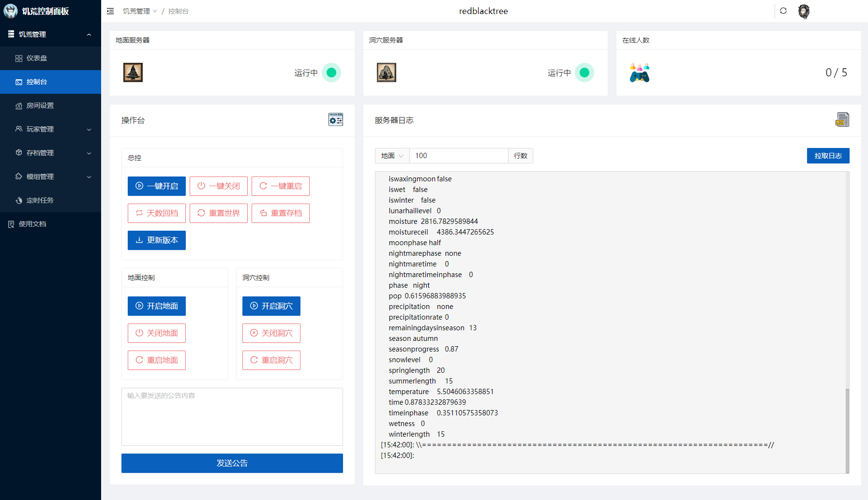Image resolution: width=868 pixels, height=500 pixels.
Task: Click the server log file icon
Action: pos(842,119)
